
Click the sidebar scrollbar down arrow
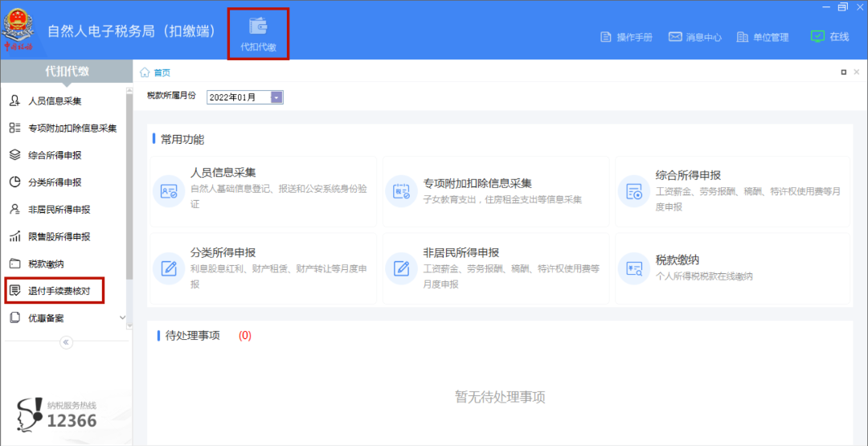point(129,325)
